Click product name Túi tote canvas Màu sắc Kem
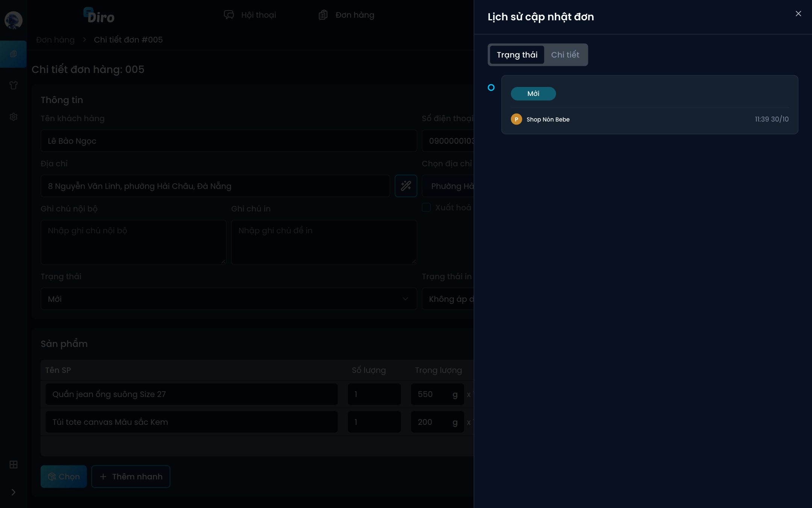Image resolution: width=812 pixels, height=508 pixels. pos(191,422)
